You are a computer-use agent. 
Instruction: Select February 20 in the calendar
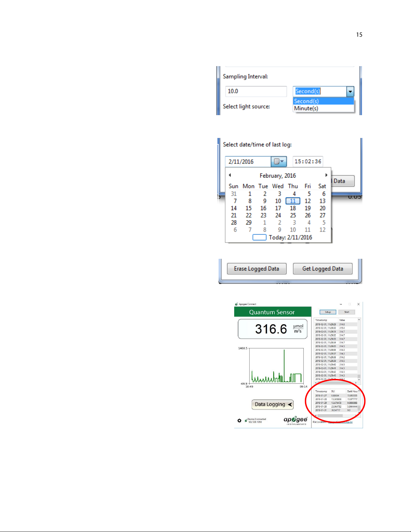(322, 208)
